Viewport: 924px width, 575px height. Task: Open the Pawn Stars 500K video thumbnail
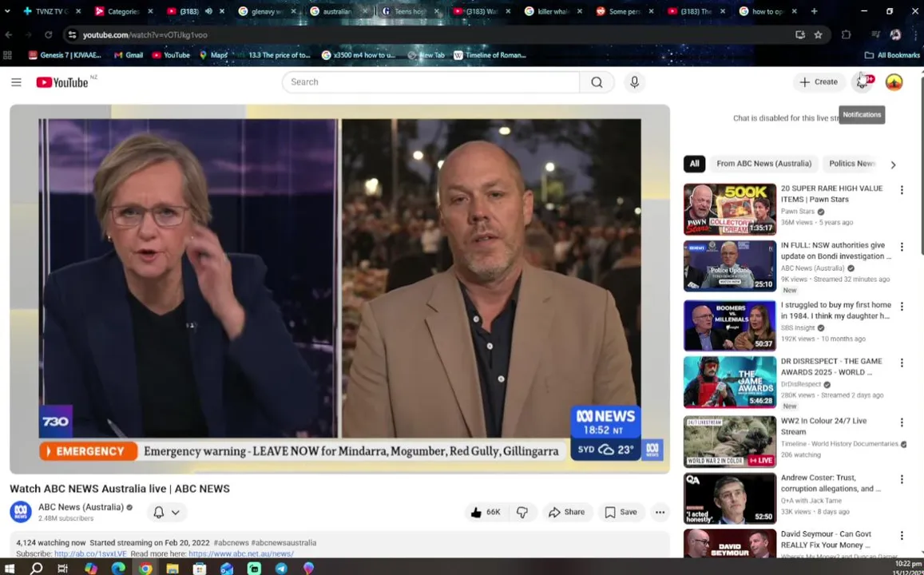click(x=729, y=209)
